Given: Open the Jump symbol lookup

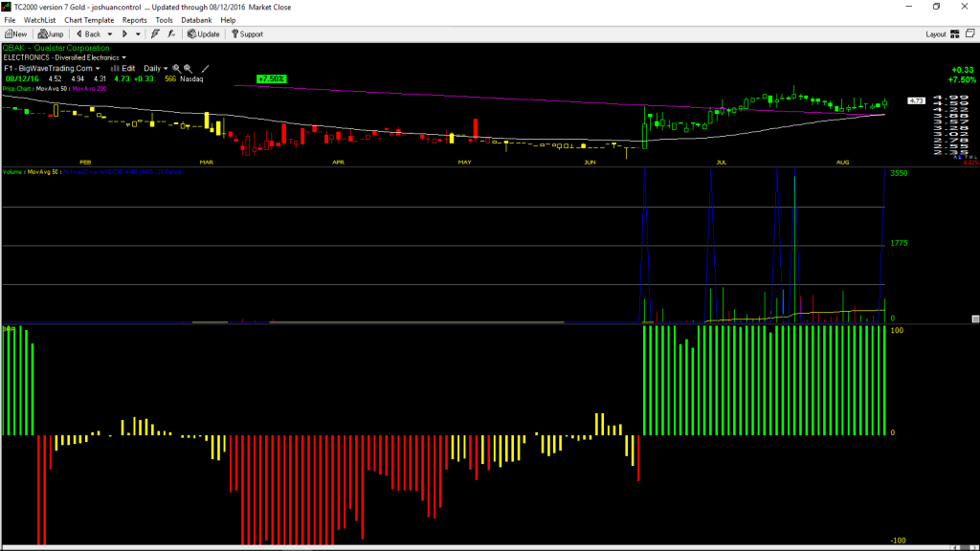Looking at the screenshot, I should 51,34.
